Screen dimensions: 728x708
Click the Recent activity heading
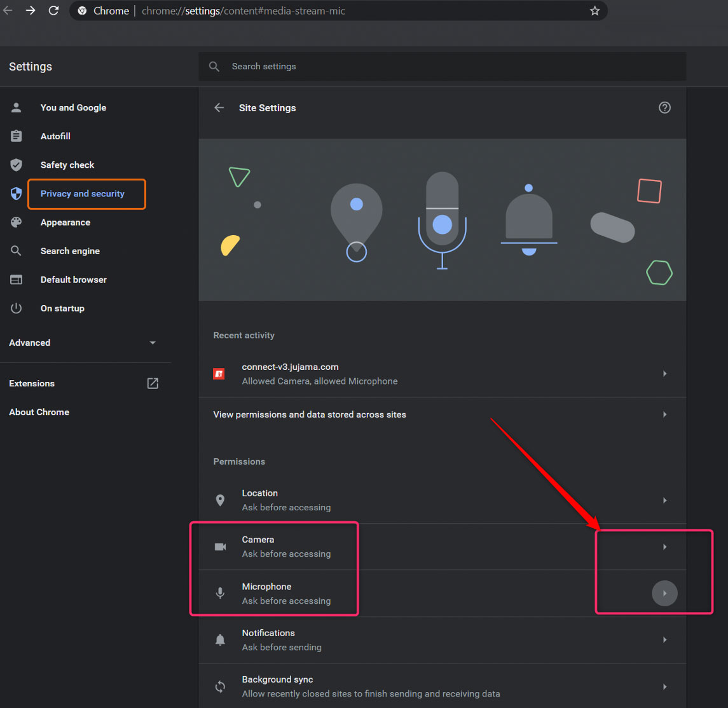coord(244,336)
